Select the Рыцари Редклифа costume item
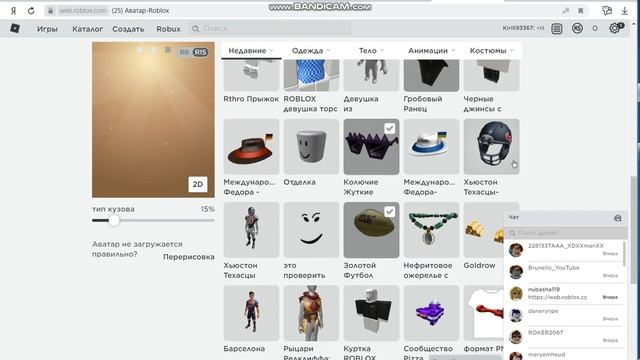Viewport: 640px width, 360px height. click(x=311, y=313)
